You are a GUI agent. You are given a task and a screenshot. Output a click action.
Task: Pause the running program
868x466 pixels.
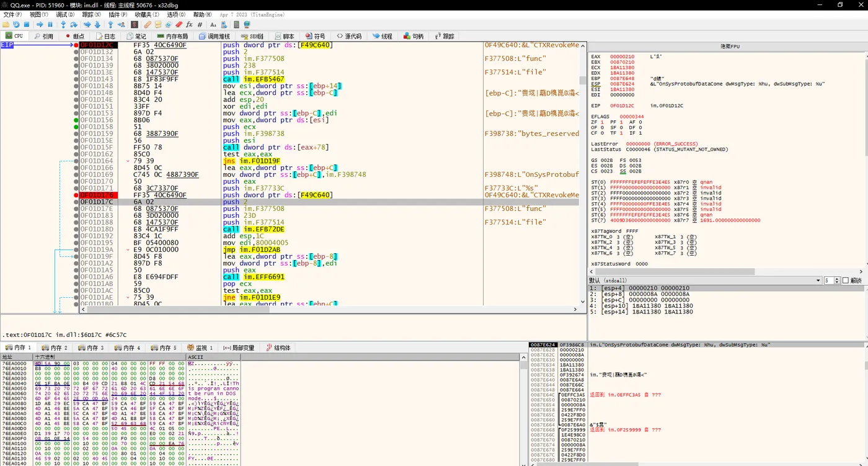[x=50, y=25]
